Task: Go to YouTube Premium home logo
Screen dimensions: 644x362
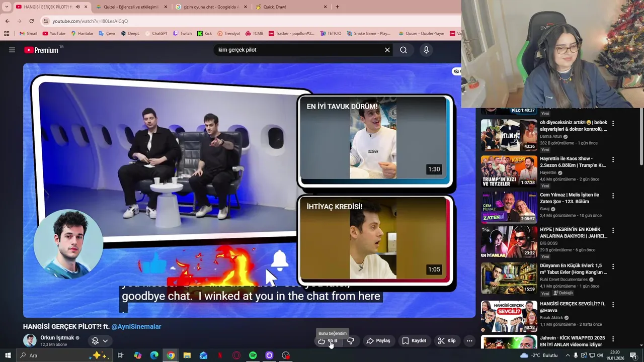Action: [x=41, y=50]
